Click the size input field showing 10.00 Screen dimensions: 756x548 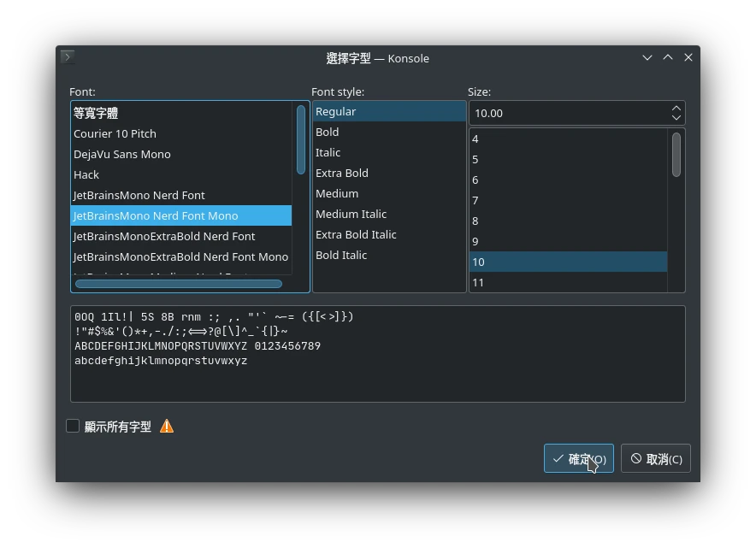[x=568, y=113]
